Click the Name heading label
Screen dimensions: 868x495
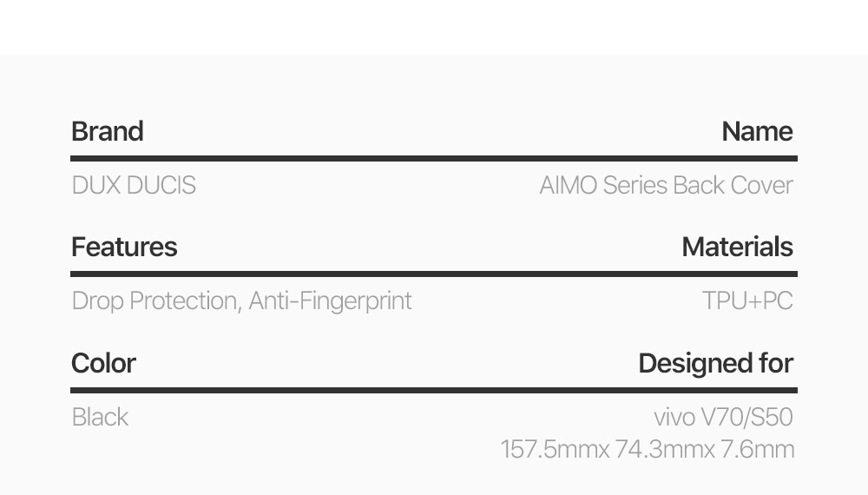[x=757, y=131]
